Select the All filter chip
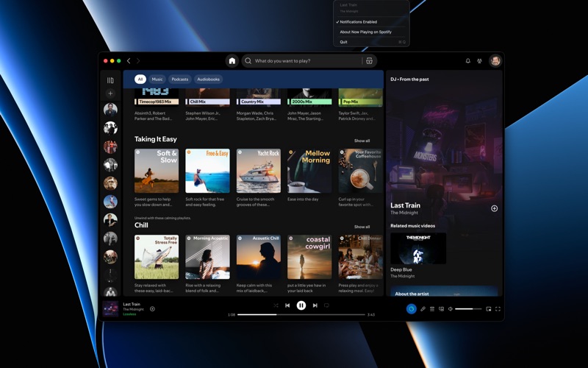The width and height of the screenshot is (588, 368). [x=140, y=79]
